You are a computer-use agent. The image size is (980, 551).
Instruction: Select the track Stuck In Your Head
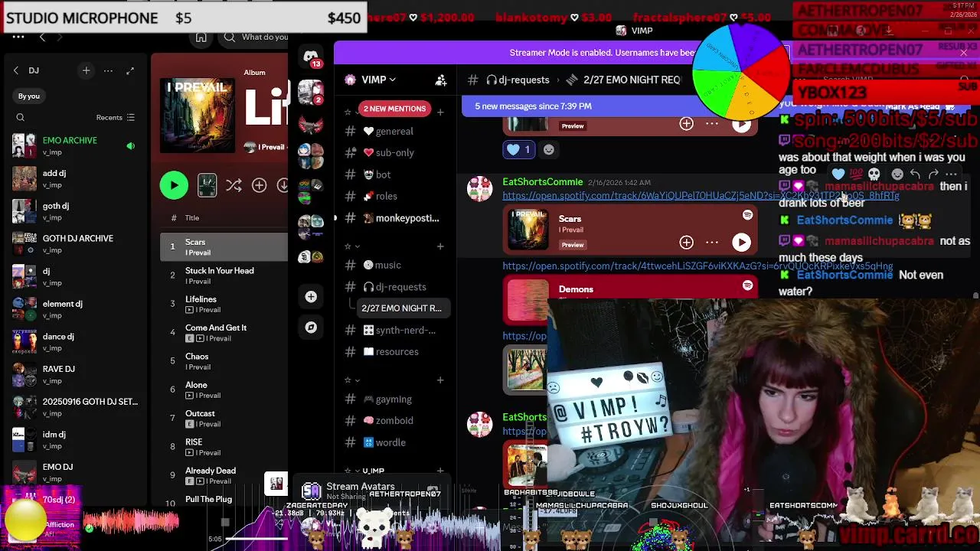pos(224,275)
